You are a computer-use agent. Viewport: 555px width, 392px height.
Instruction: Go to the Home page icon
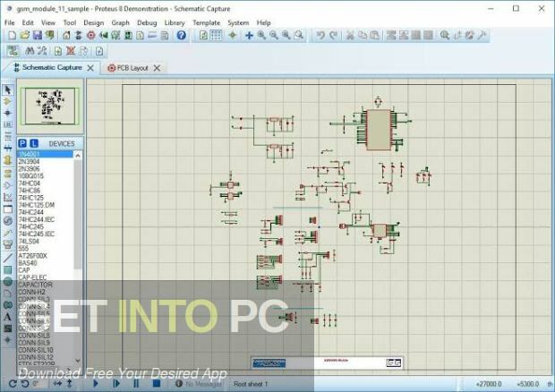(x=66, y=36)
